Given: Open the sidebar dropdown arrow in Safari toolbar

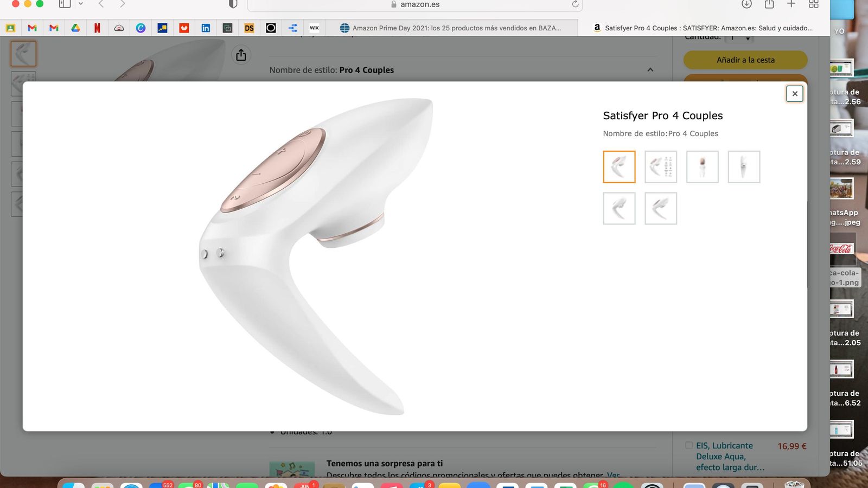Looking at the screenshot, I should pos(81,4).
